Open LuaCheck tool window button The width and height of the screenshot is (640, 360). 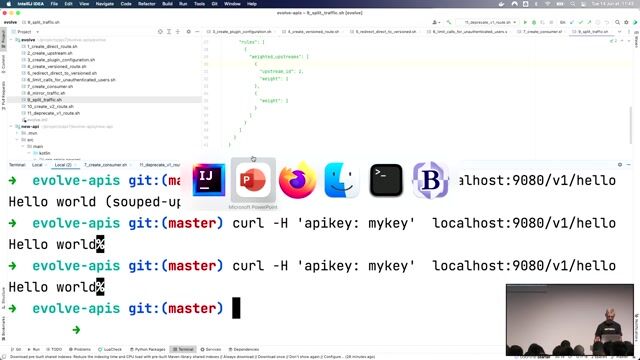pos(110,349)
